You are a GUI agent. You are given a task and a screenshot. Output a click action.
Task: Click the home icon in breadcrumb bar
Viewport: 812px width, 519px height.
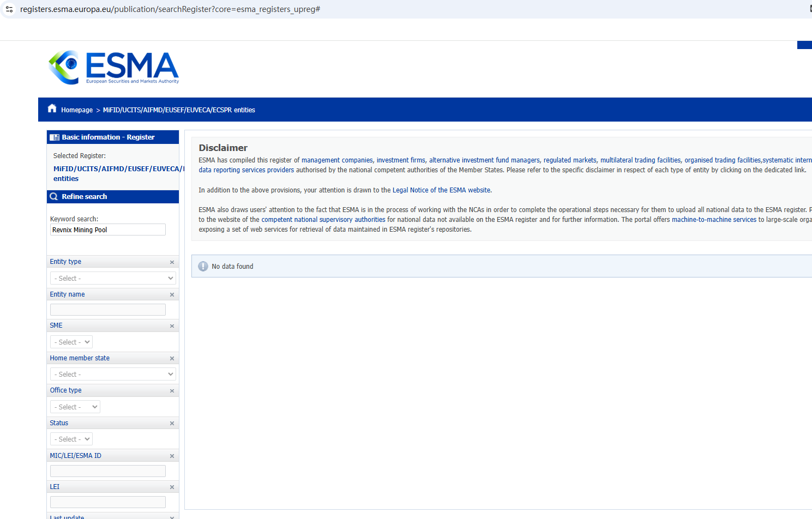point(52,108)
